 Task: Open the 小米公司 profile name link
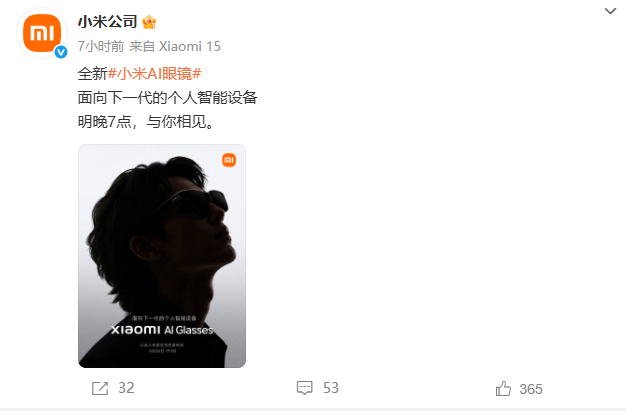coord(107,22)
